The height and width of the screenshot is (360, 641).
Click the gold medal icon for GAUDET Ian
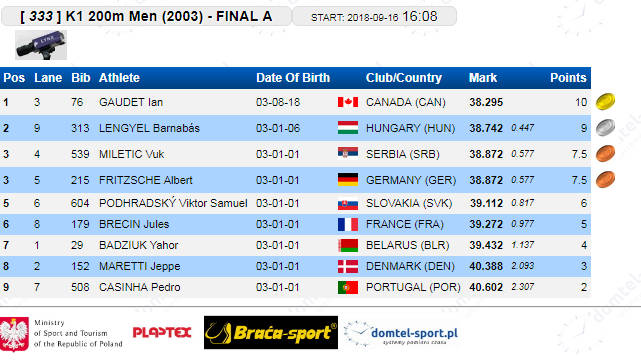(605, 102)
